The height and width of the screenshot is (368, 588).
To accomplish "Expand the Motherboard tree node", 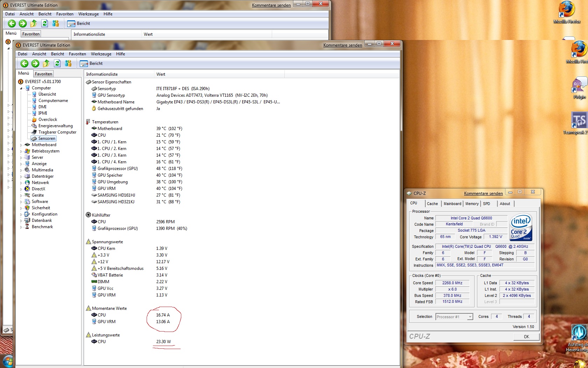I will point(21,145).
